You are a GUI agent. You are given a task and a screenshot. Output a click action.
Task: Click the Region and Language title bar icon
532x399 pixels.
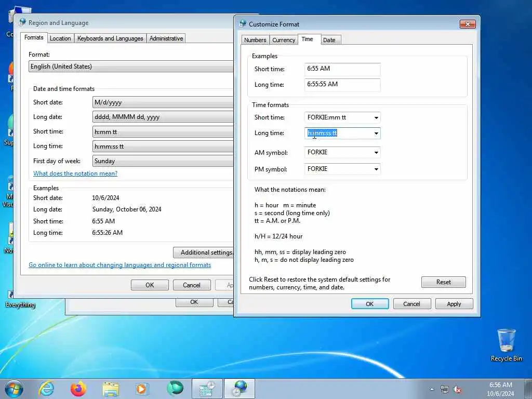pos(23,22)
